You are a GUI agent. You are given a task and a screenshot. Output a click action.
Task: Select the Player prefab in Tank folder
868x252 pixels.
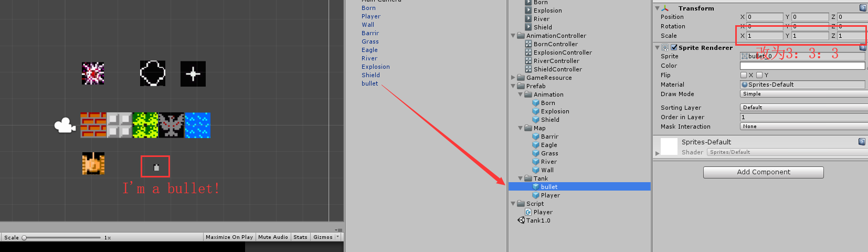click(x=550, y=195)
